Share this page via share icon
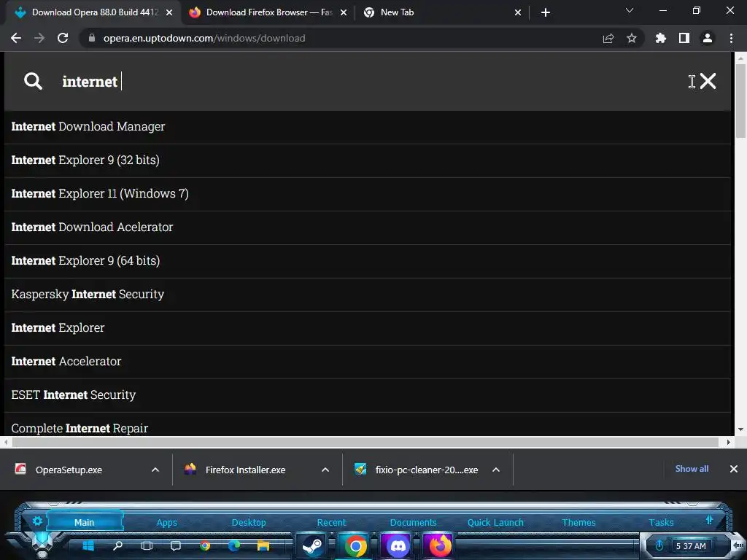The image size is (747, 560). (x=608, y=38)
